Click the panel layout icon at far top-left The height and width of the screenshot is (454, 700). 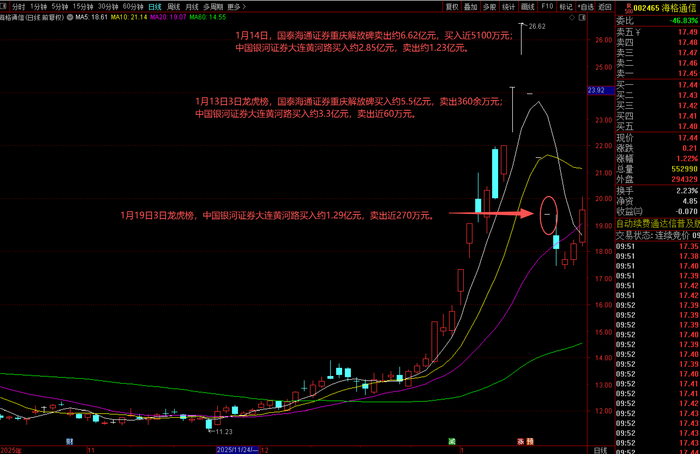coord(3,7)
